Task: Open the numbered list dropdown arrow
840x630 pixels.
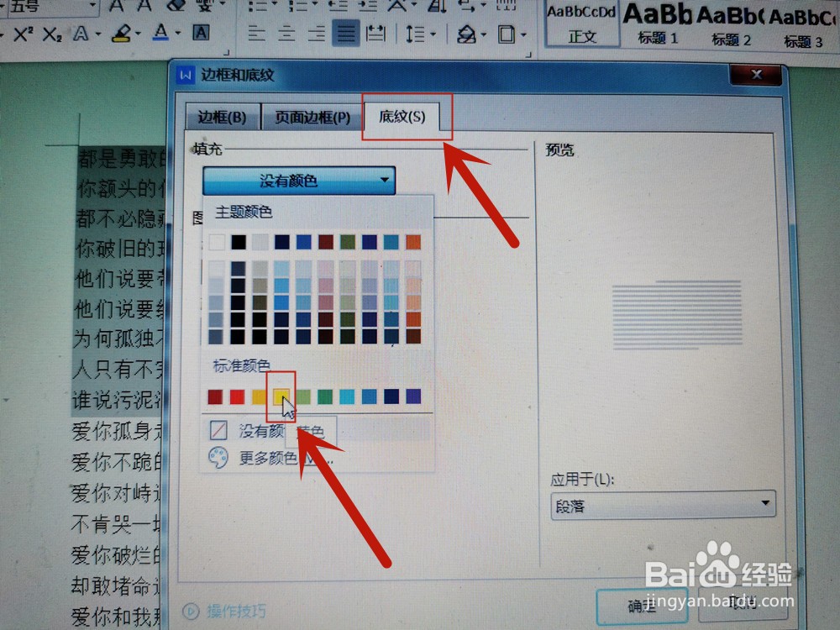Action: (x=314, y=4)
